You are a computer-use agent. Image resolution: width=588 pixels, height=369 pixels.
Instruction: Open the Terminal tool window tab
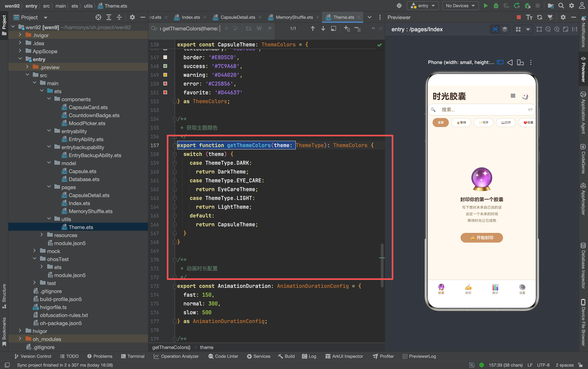133,356
